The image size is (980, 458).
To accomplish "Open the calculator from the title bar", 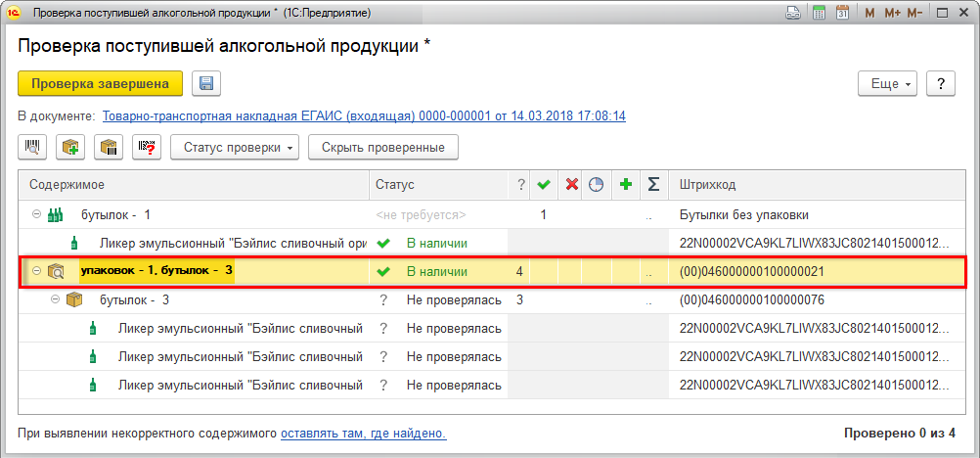I will click(x=819, y=13).
